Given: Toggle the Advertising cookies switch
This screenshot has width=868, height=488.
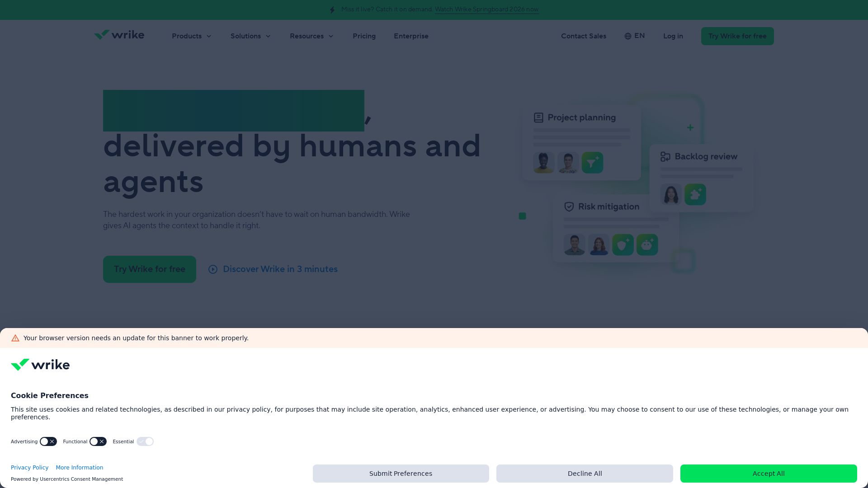Looking at the screenshot, I should [48, 441].
